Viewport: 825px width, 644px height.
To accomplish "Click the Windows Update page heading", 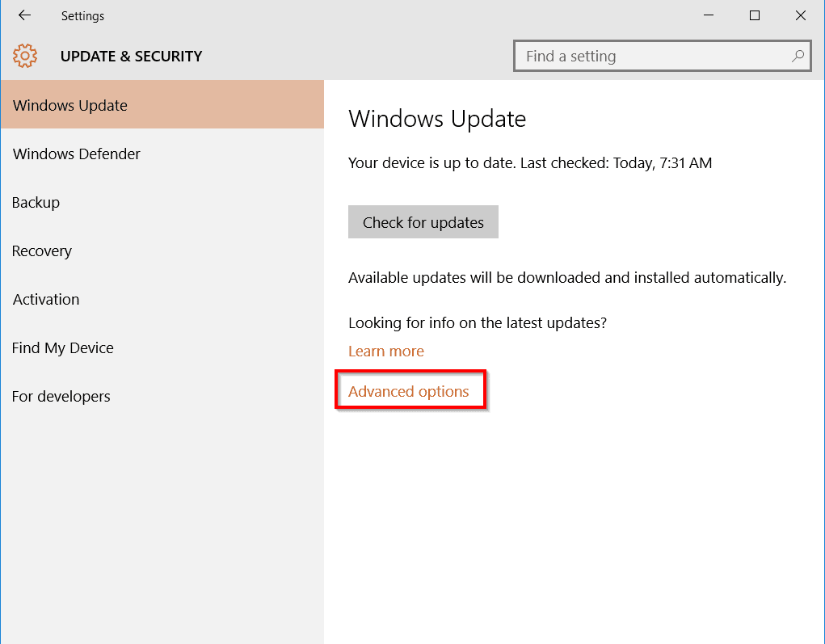I will tap(437, 119).
